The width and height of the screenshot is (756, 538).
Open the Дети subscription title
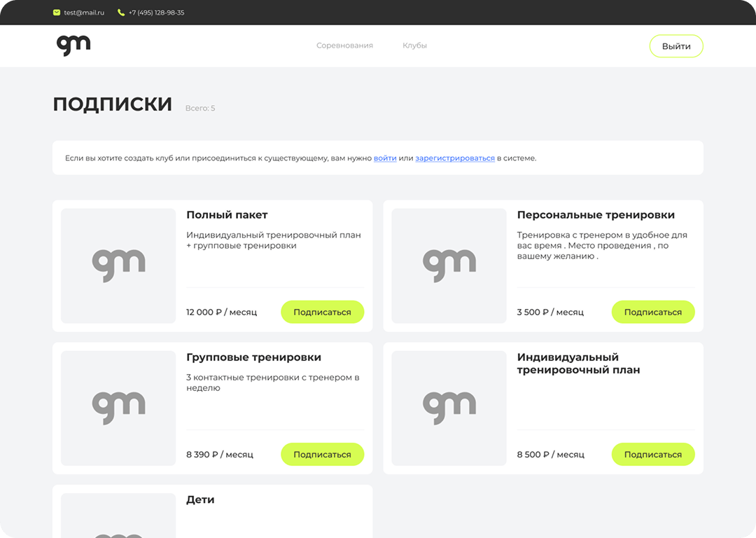click(200, 500)
